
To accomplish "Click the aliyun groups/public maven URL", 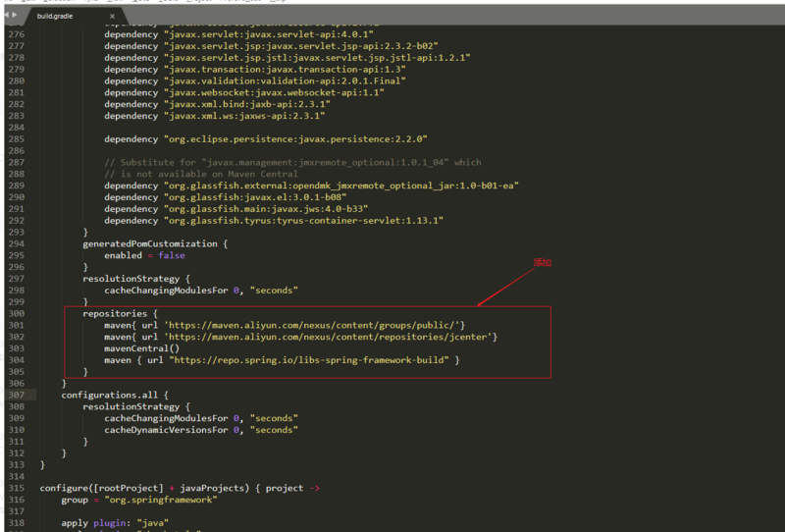I will coord(312,325).
